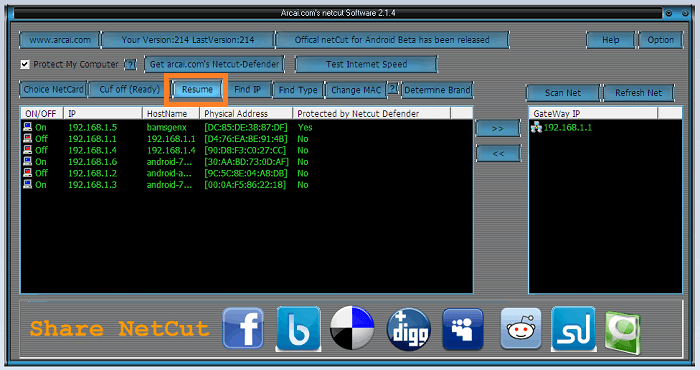Click the www.arcai.com button
Image resolution: width=700 pixels, height=370 pixels.
[x=60, y=40]
